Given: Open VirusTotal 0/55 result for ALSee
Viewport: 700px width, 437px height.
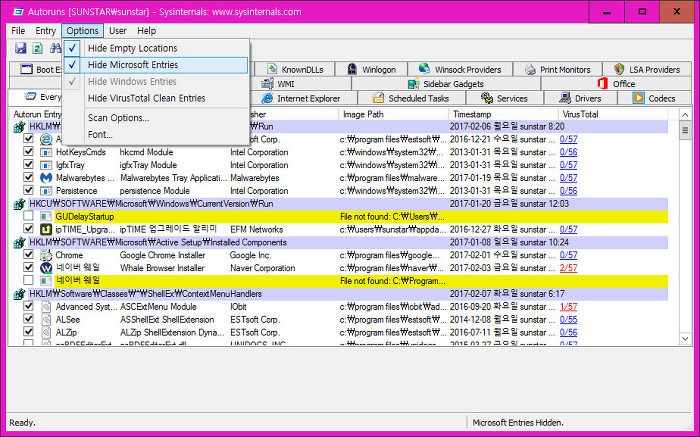Looking at the screenshot, I should tap(568, 320).
